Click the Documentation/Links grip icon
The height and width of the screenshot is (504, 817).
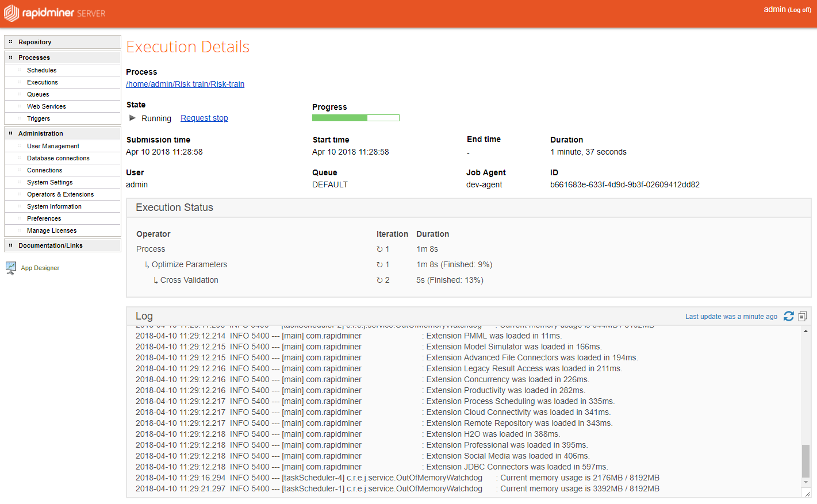point(10,245)
